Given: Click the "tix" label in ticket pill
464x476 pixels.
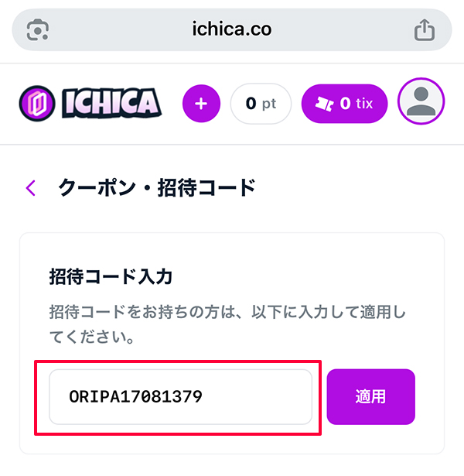Looking at the screenshot, I should tap(364, 104).
